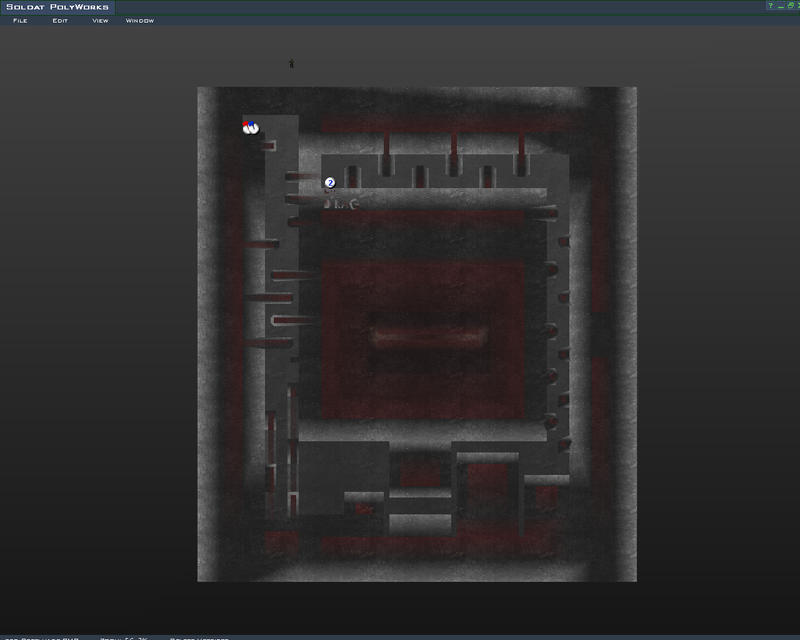Select the spawn point marker numbered 2

330,182
